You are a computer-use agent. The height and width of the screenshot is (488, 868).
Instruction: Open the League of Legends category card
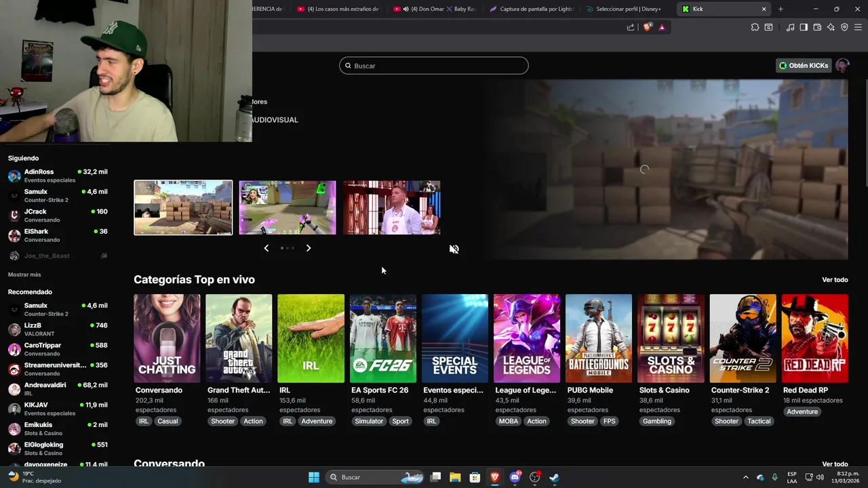(x=526, y=338)
